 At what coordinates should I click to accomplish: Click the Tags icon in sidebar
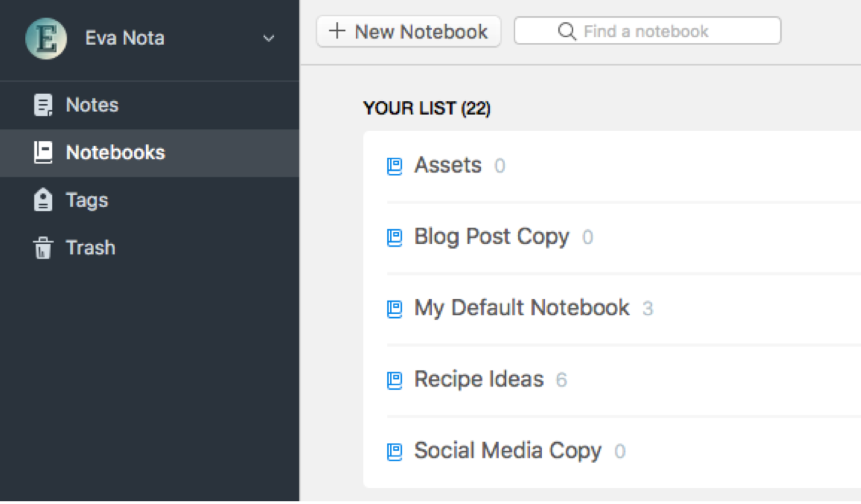click(43, 200)
